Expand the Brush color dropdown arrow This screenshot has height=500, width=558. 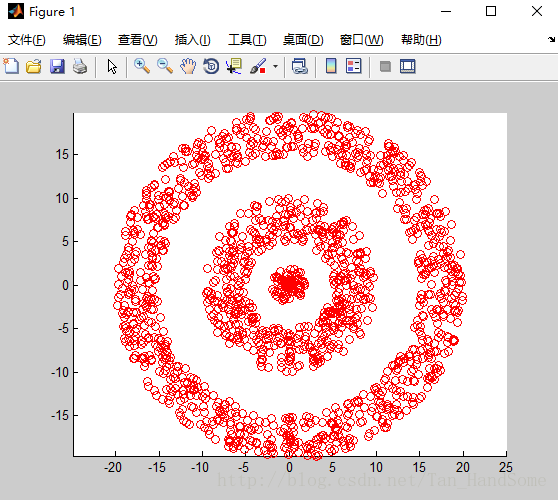[275, 67]
